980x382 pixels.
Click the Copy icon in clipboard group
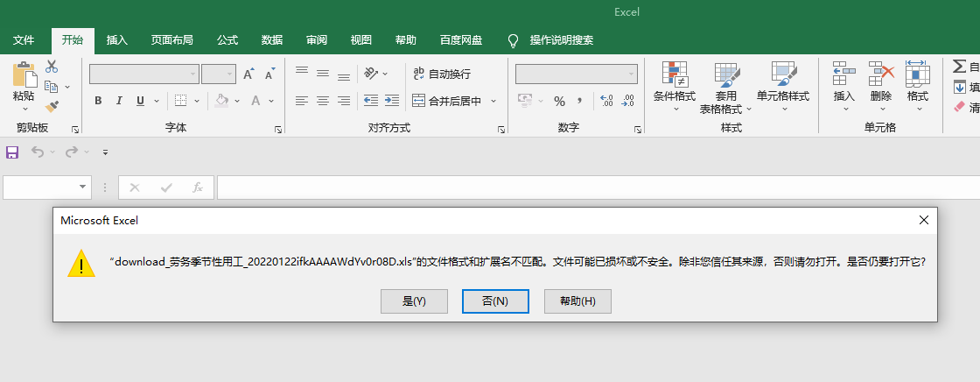(x=52, y=87)
